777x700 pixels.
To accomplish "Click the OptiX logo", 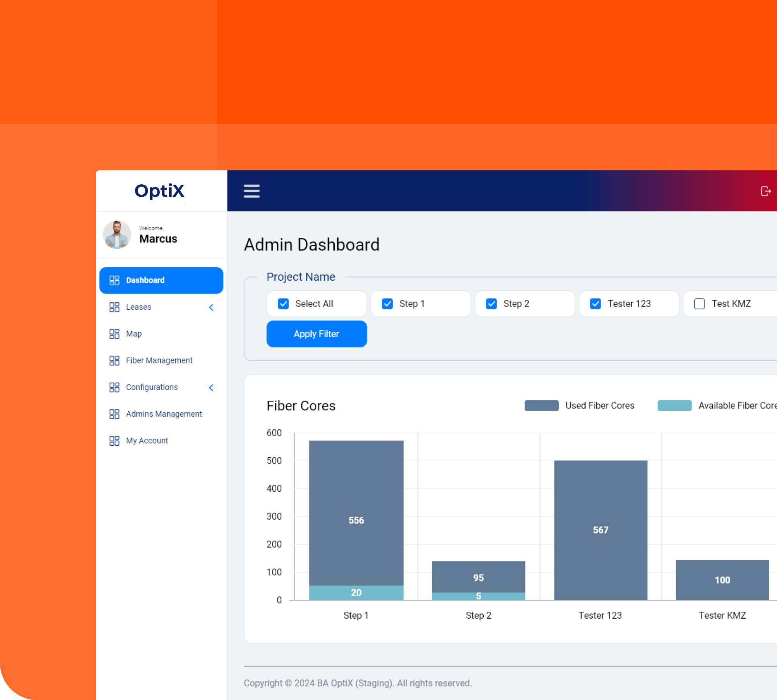I will [159, 191].
